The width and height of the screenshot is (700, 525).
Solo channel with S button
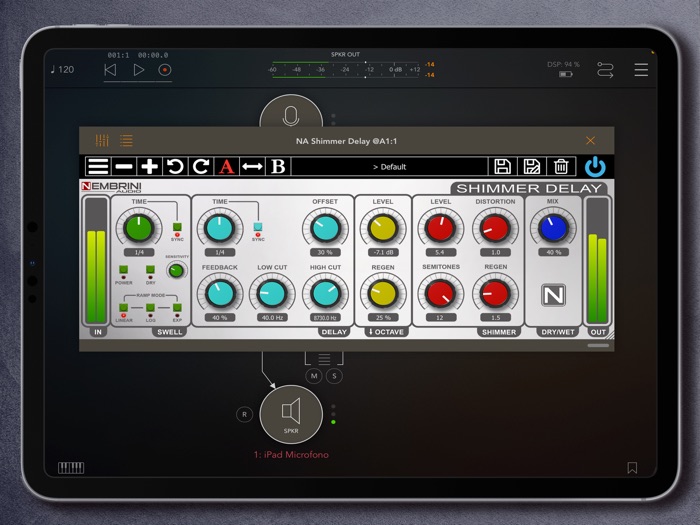click(x=334, y=376)
